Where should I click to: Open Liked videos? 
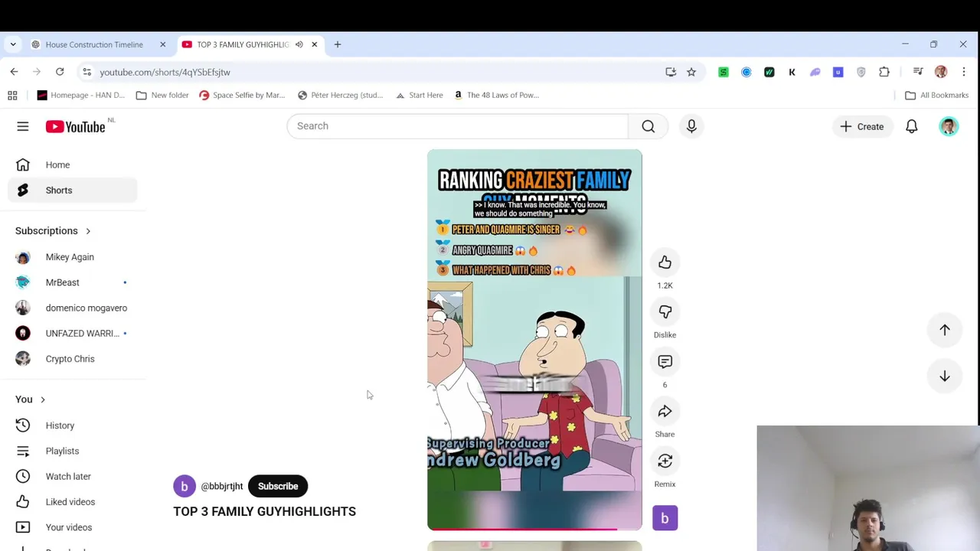click(72, 502)
